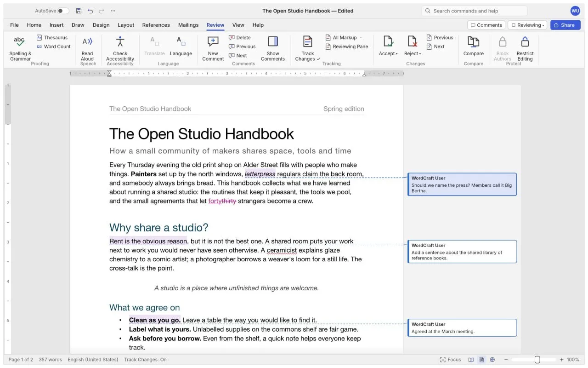
Task: Undo the last action
Action: pos(90,11)
